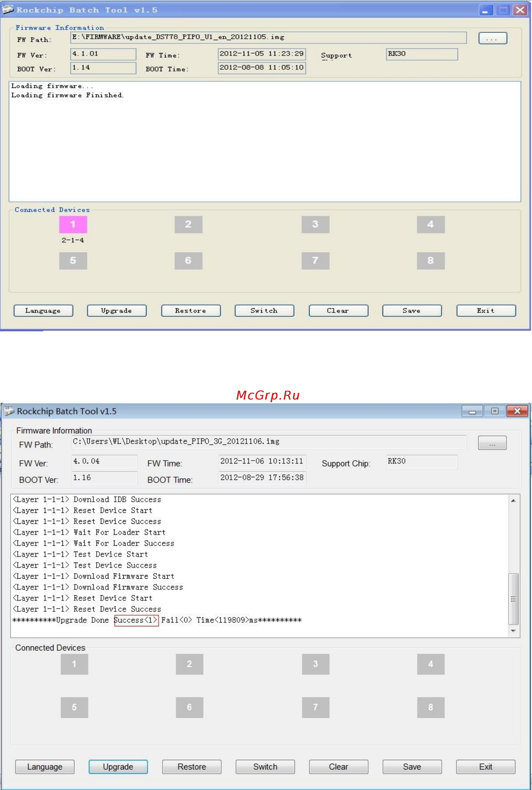This screenshot has width=532, height=790.
Task: Close the upper Rockchip Batch Tool window
Action: point(520,10)
